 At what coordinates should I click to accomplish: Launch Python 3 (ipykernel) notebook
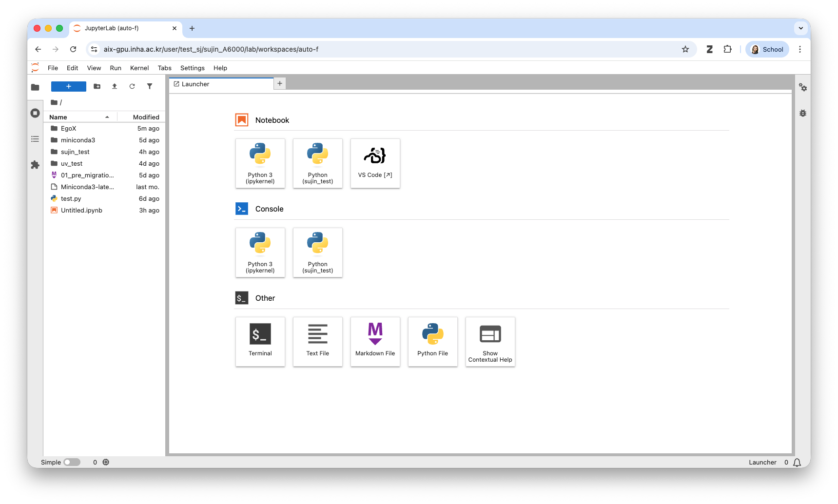[260, 163]
